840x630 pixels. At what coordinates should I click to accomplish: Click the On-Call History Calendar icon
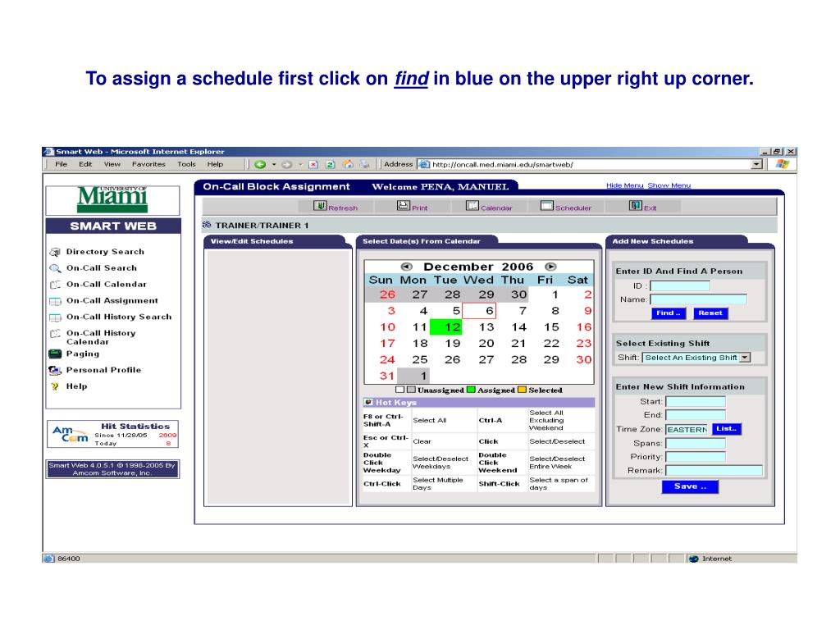pos(55,333)
